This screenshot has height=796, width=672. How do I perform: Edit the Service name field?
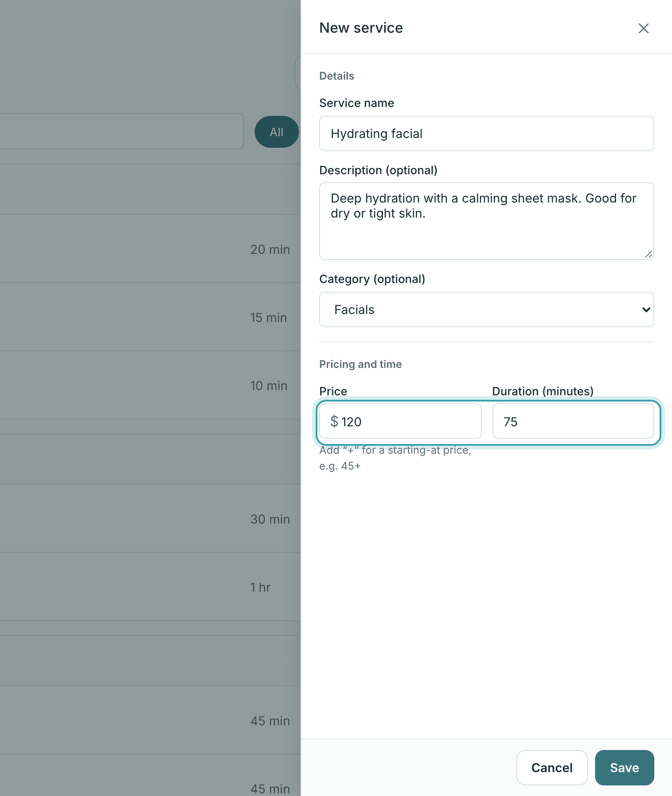(486, 134)
